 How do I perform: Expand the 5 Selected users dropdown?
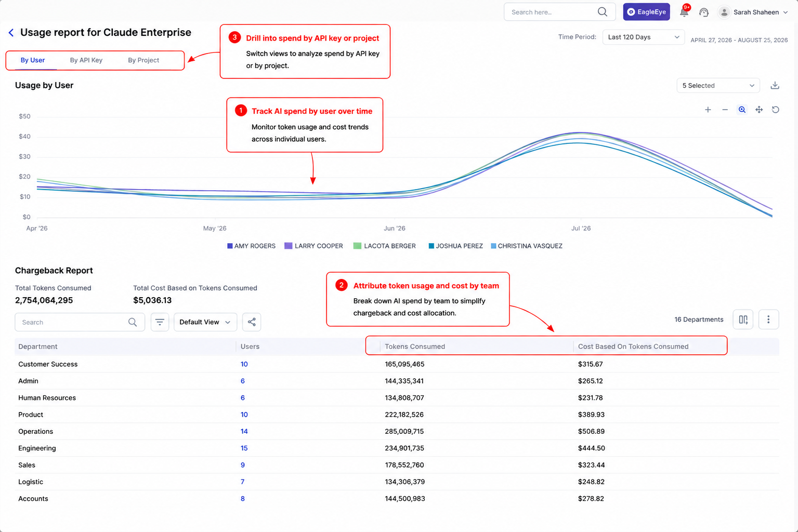point(718,85)
